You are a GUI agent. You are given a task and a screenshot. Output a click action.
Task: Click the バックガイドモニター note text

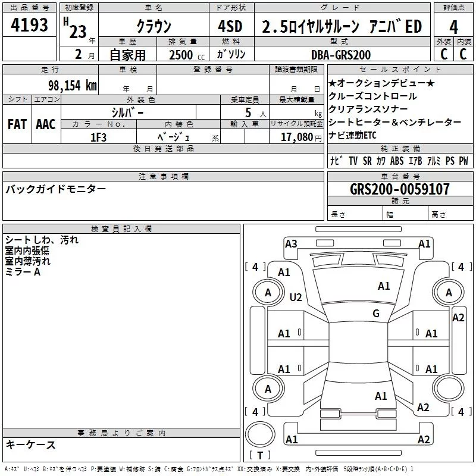[x=56, y=189]
